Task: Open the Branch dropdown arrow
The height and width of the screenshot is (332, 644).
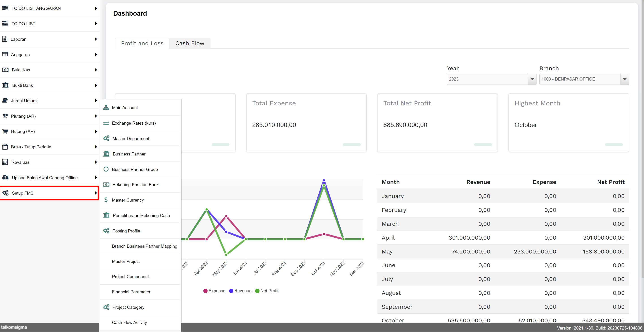Action: 625,79
